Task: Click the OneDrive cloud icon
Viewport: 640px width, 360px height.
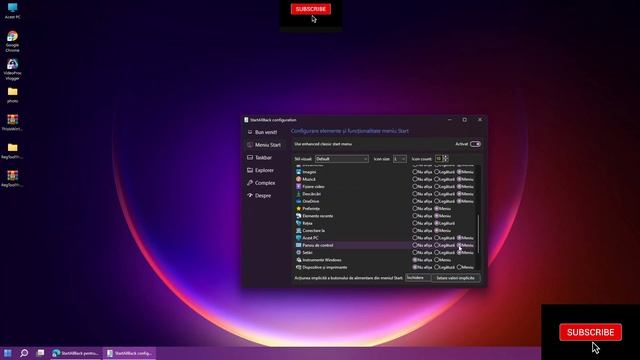Action: coord(298,201)
